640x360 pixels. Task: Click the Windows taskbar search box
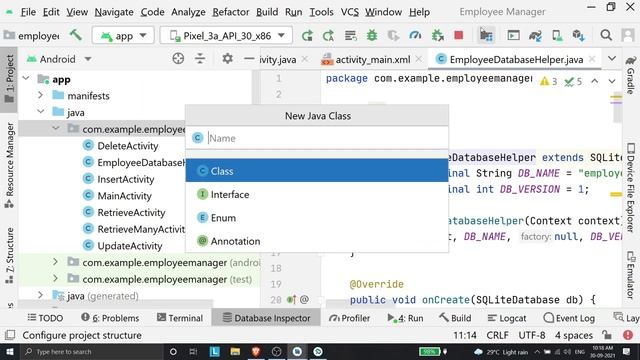coord(92,351)
